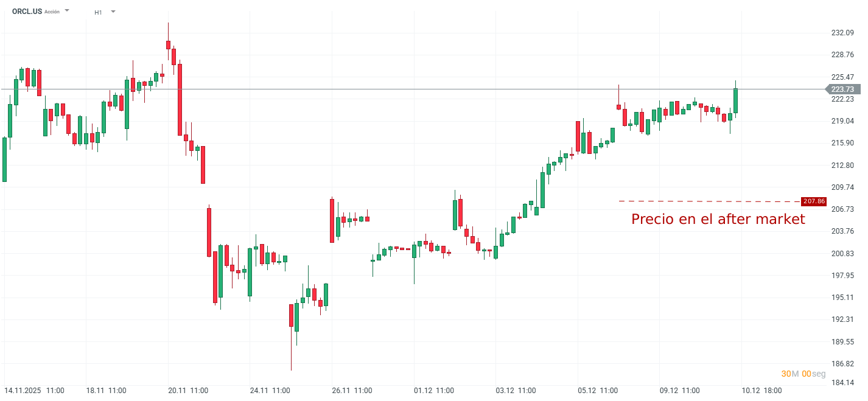The width and height of the screenshot is (868, 401).
Task: Select the 207.86 after-market price label
Action: coord(814,200)
